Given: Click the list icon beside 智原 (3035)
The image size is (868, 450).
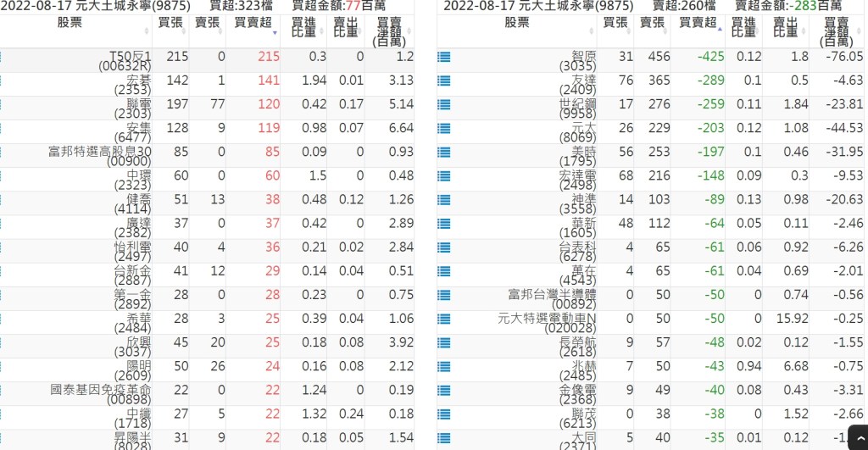Looking at the screenshot, I should [x=443, y=58].
